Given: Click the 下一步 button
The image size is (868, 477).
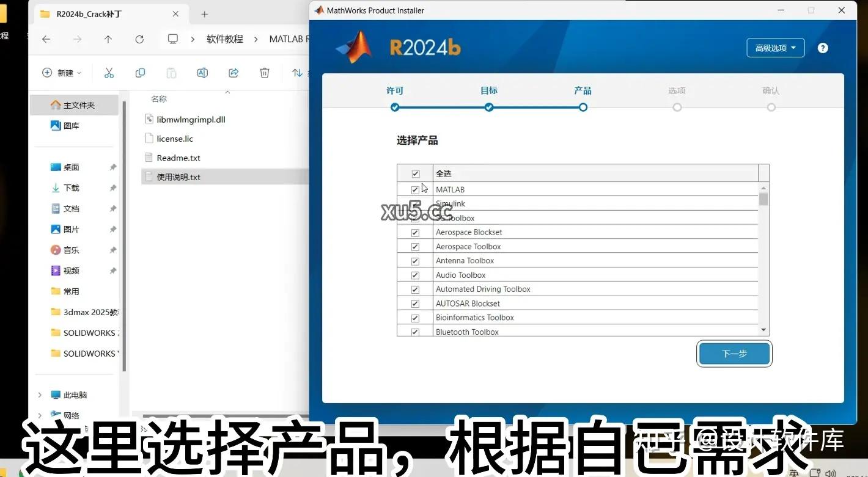Looking at the screenshot, I should point(734,354).
